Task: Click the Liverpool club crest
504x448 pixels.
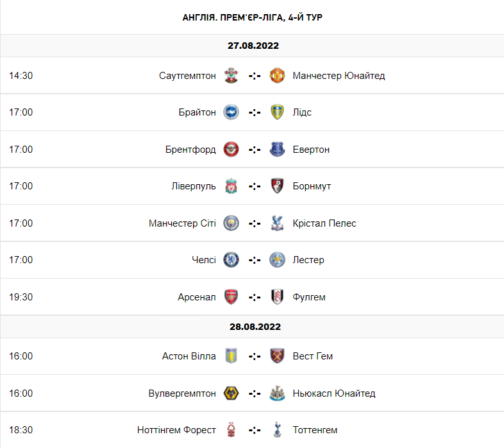Action: [231, 186]
